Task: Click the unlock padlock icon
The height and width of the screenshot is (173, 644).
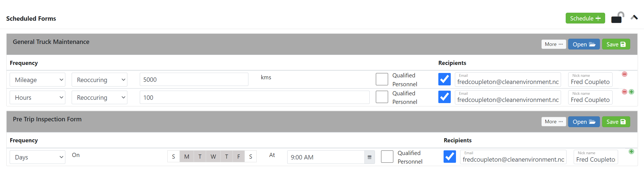Action: coord(618,18)
